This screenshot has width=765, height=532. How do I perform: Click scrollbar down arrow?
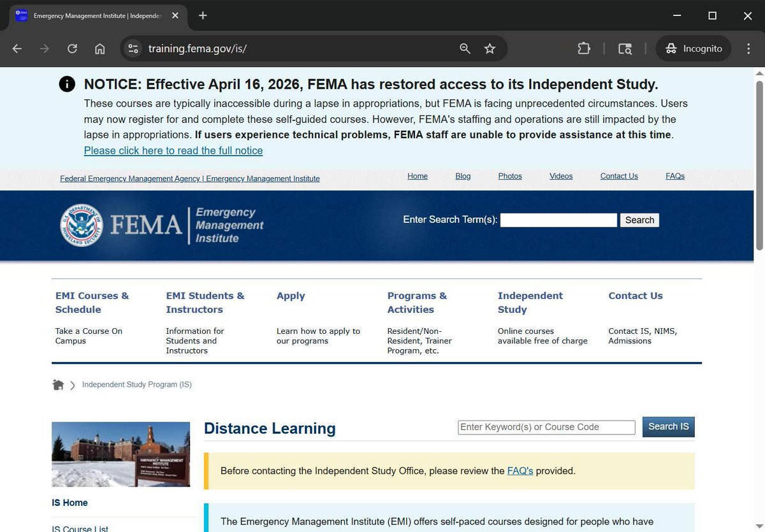[759, 526]
